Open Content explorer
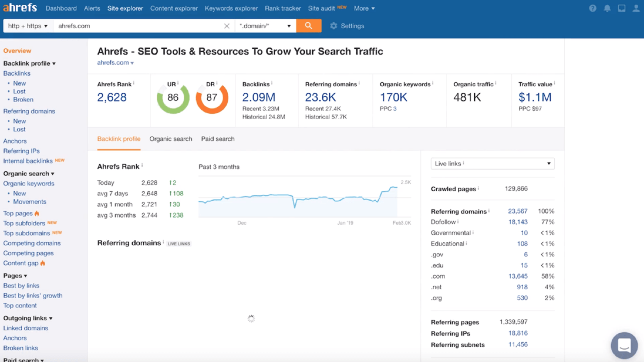The width and height of the screenshot is (644, 362). tap(174, 8)
